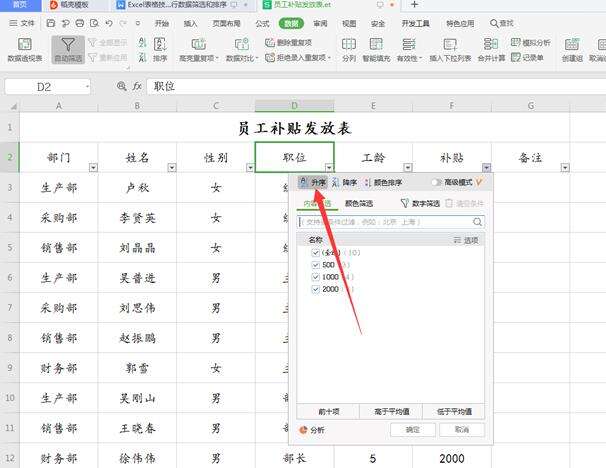Click the ascending sort A-Z ribbon icon

(x=142, y=42)
